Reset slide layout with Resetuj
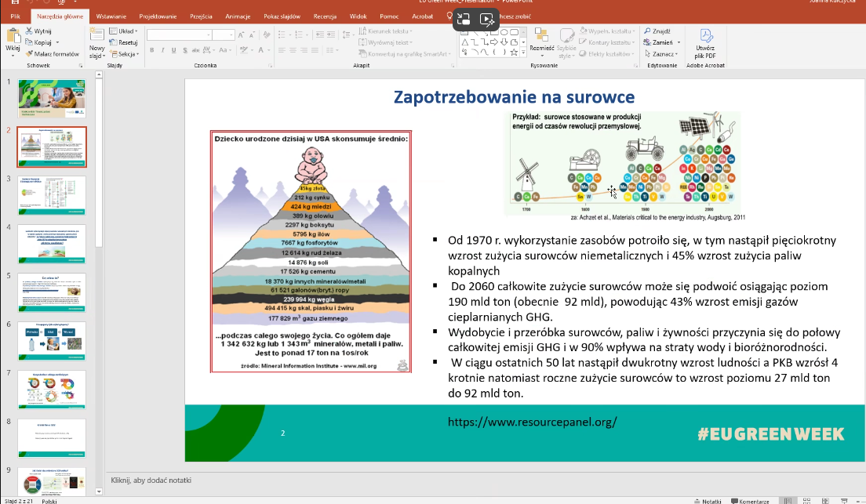866x504 pixels. [x=124, y=42]
